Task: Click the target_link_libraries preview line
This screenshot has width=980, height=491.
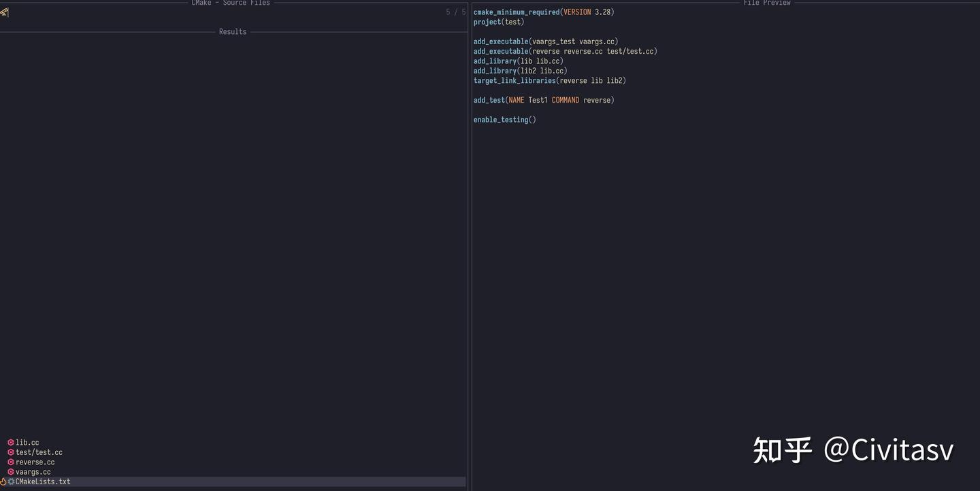Action: tap(549, 80)
